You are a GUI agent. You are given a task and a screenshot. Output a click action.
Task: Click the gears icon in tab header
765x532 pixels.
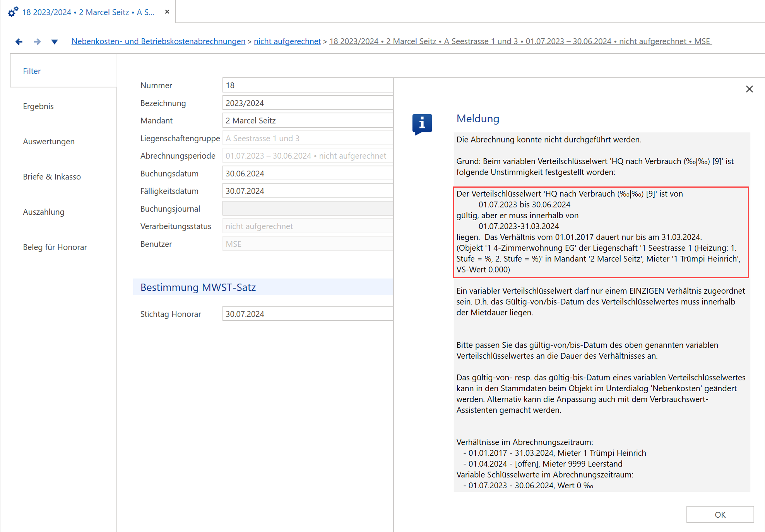13,12
